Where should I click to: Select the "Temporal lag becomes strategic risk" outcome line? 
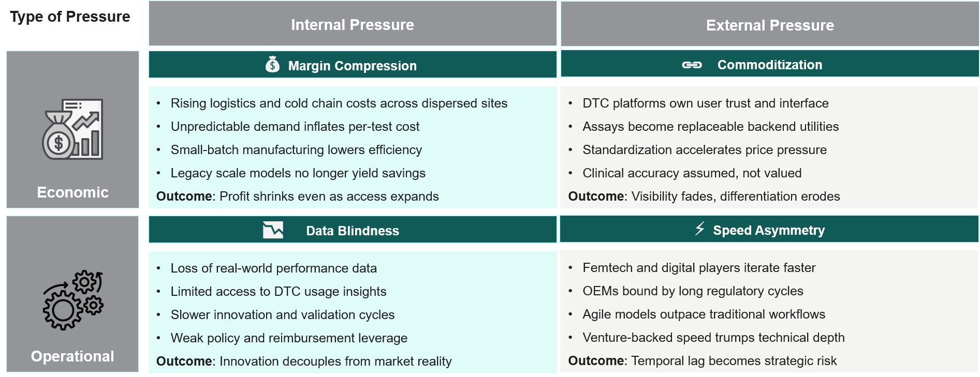pyautogui.click(x=734, y=361)
